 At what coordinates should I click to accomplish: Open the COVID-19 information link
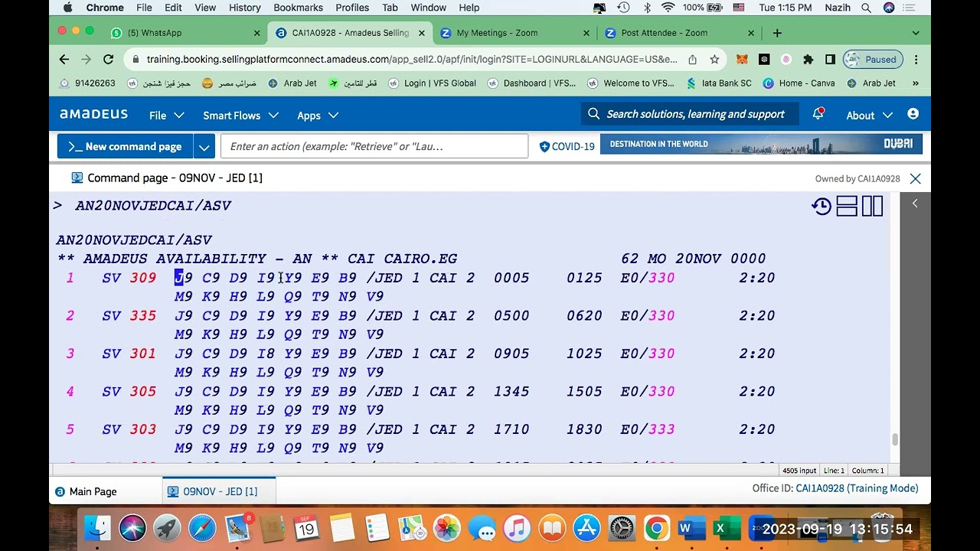(567, 146)
